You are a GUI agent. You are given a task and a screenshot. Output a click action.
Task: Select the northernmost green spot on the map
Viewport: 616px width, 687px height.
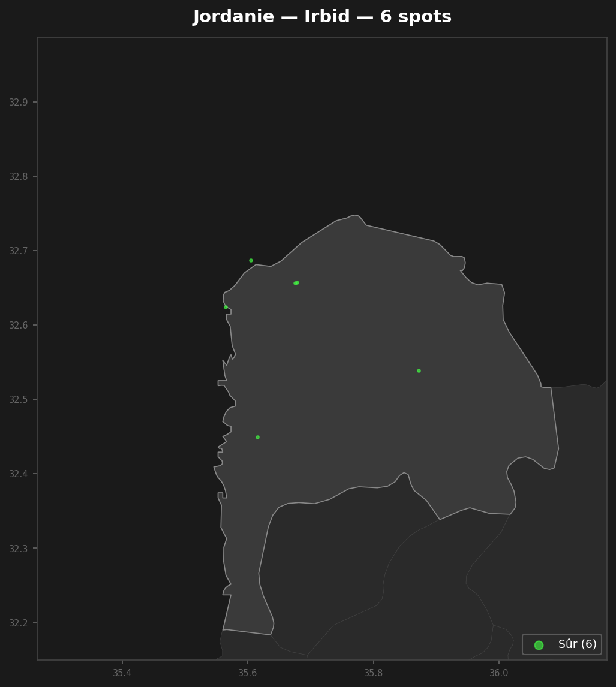coord(251,260)
